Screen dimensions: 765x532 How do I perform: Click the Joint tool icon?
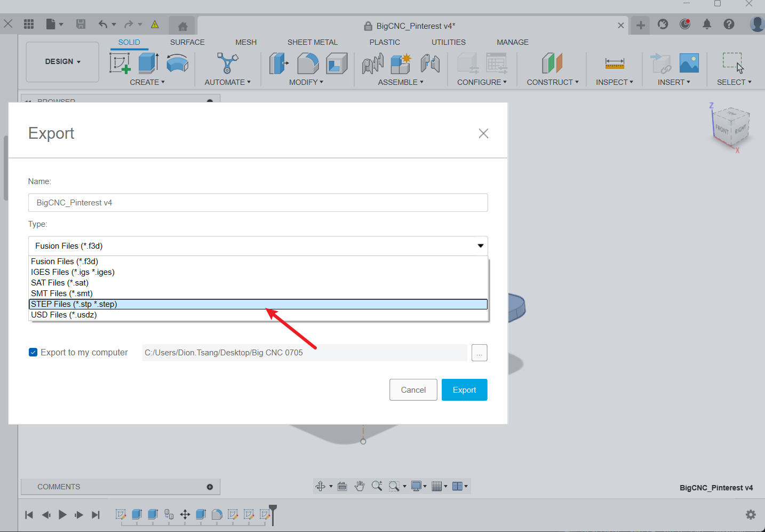tap(373, 63)
